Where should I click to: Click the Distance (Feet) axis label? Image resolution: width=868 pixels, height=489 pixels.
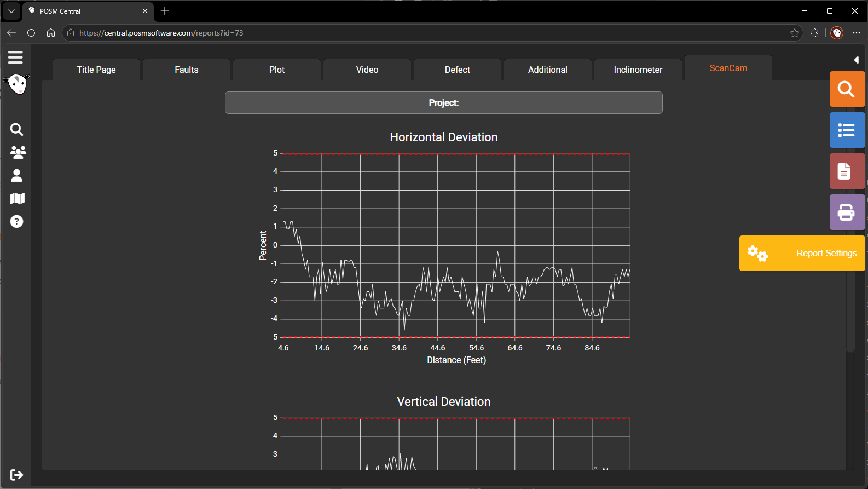click(456, 360)
